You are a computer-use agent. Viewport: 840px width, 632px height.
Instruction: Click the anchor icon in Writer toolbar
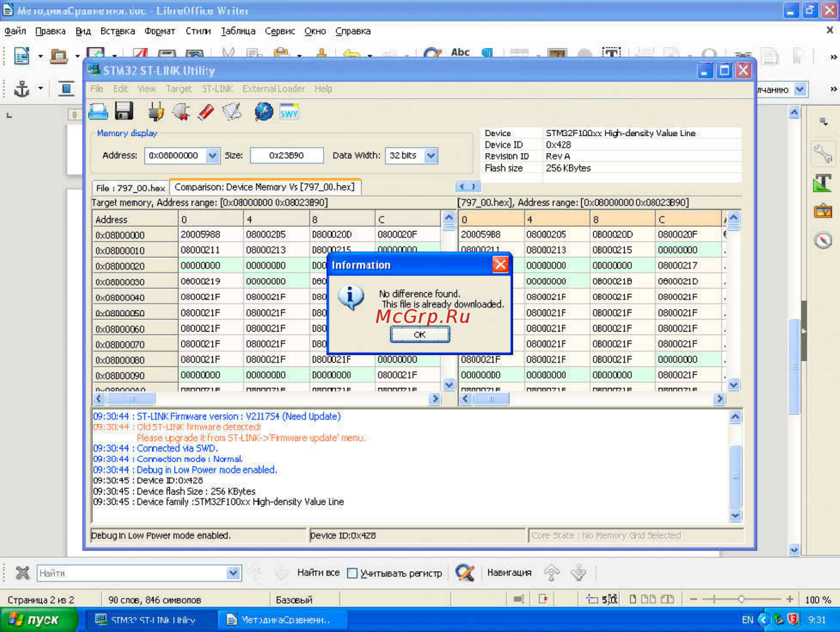(x=22, y=89)
